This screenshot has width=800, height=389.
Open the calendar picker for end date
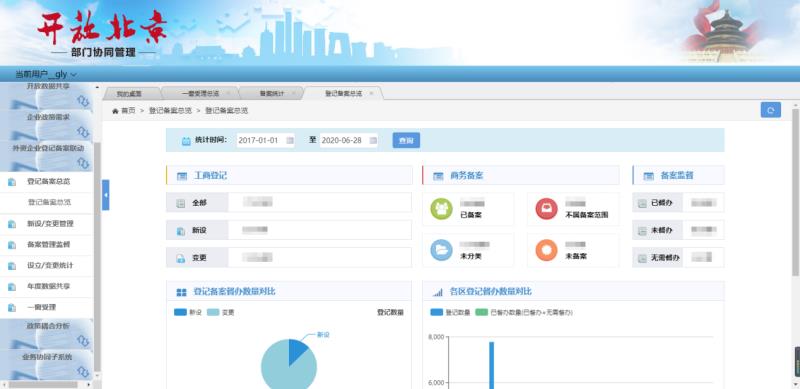(373, 140)
